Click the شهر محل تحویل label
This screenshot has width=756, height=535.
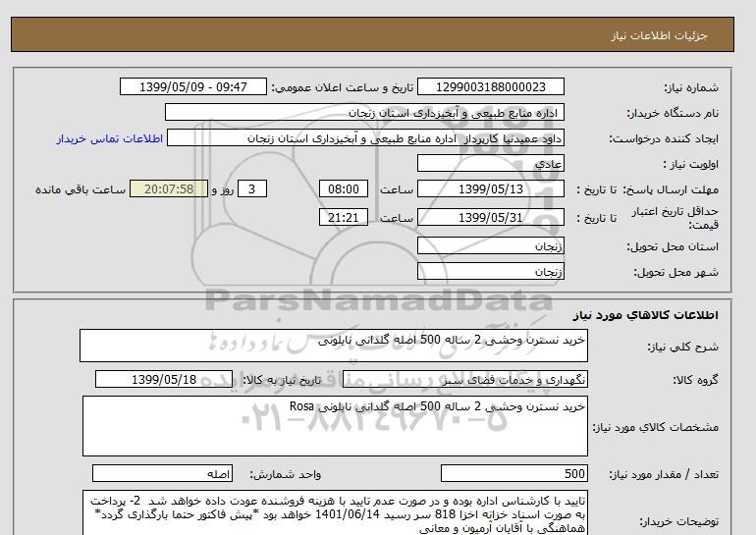tap(675, 272)
